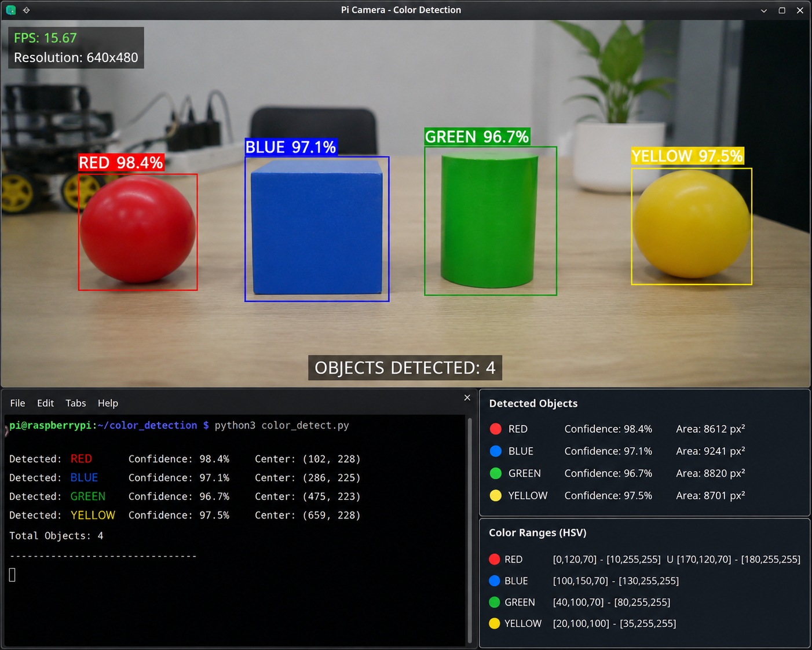Open the File menu in terminal

tap(17, 403)
